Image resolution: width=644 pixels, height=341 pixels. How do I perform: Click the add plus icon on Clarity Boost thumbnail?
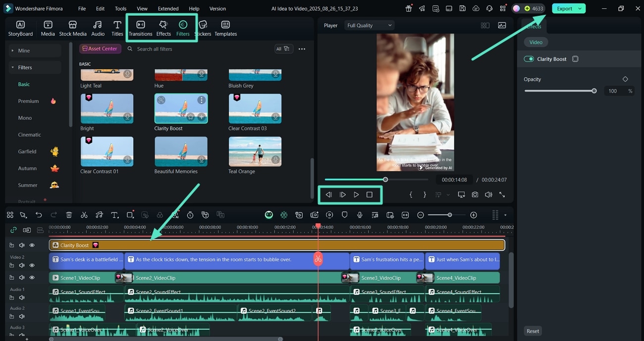click(202, 117)
